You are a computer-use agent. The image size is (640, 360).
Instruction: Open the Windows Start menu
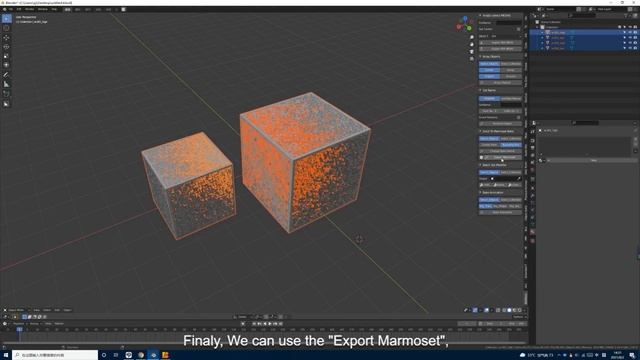point(6,355)
